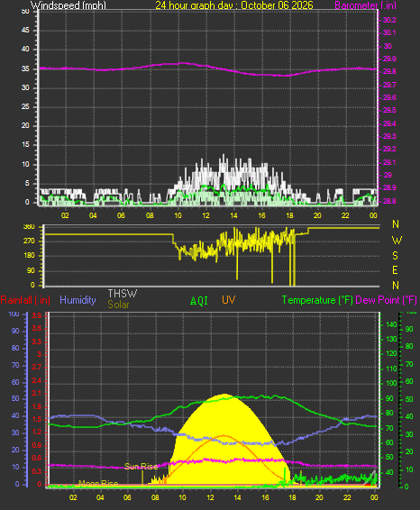The width and height of the screenshot is (420, 510).
Task: Click '1.5' on the red rainfall axis
Action: (x=37, y=419)
